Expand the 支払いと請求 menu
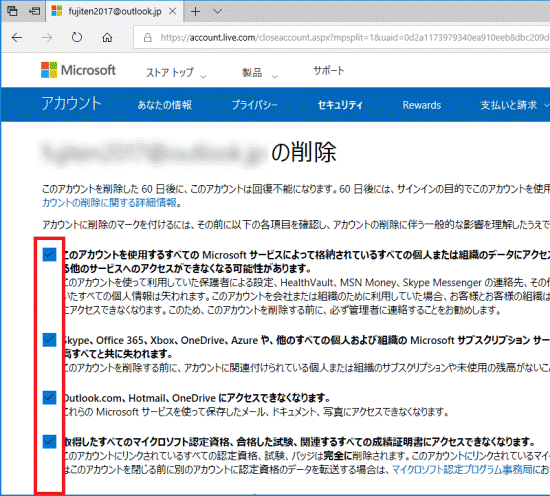The width and height of the screenshot is (550, 496). click(x=515, y=105)
